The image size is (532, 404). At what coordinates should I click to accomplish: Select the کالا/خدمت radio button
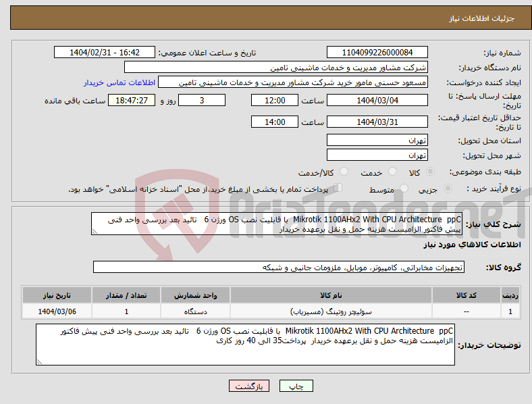click(x=344, y=172)
